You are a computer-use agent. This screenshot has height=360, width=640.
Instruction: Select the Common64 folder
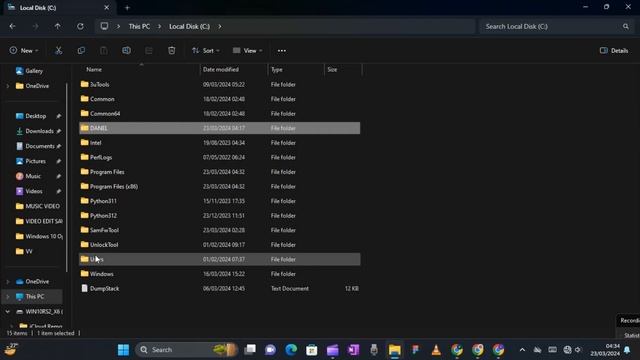220,113
